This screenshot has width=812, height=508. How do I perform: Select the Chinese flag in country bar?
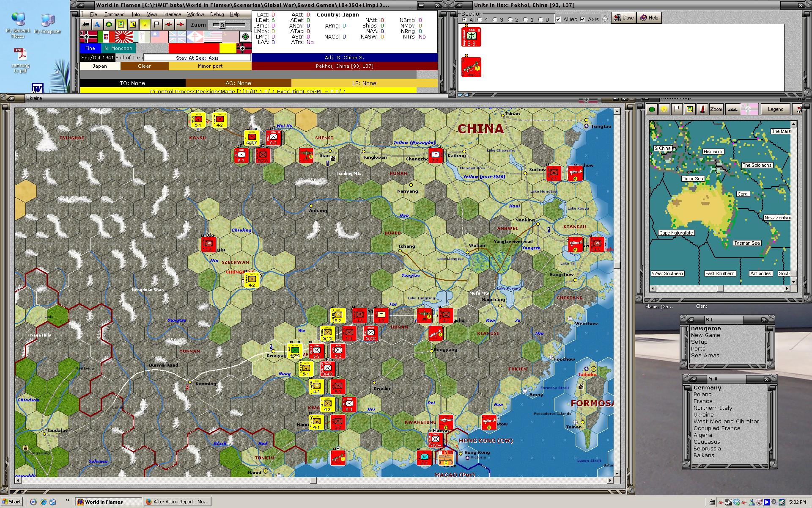pos(159,37)
